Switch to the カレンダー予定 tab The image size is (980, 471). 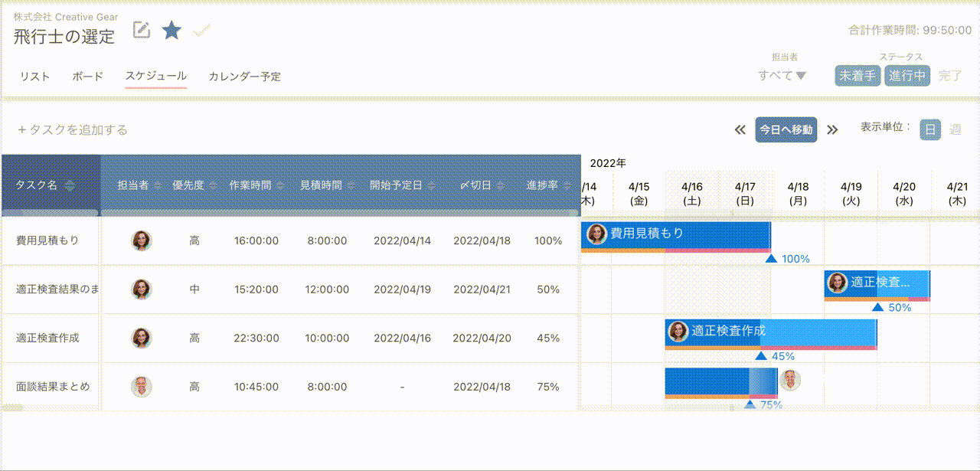245,77
